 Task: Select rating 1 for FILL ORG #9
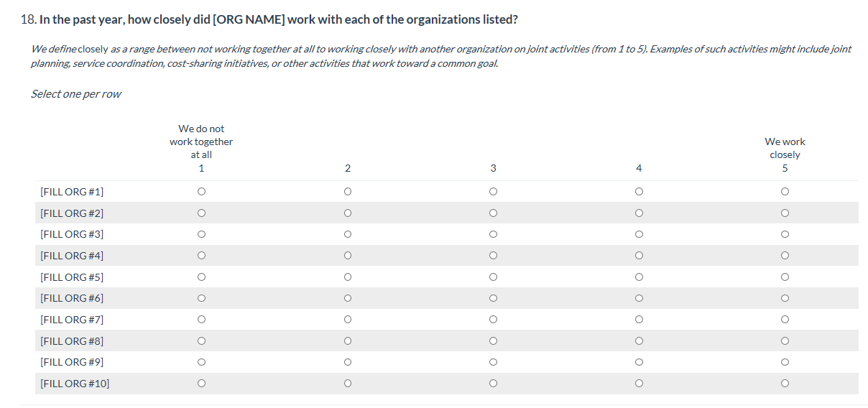click(x=201, y=362)
